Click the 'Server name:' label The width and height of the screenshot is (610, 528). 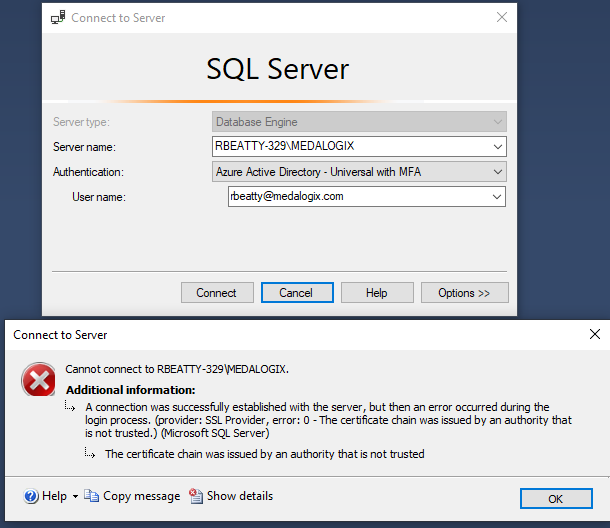(x=84, y=147)
